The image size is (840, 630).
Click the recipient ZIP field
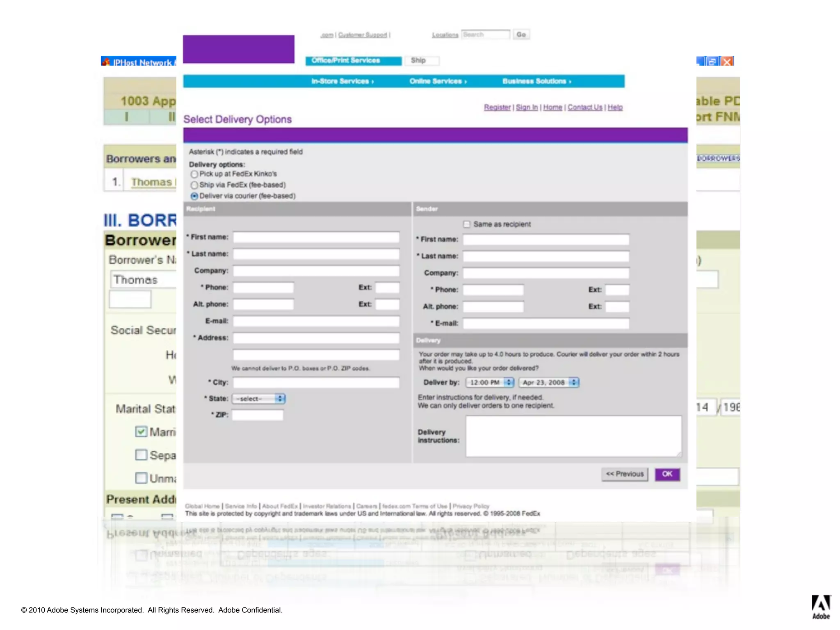pyautogui.click(x=258, y=415)
